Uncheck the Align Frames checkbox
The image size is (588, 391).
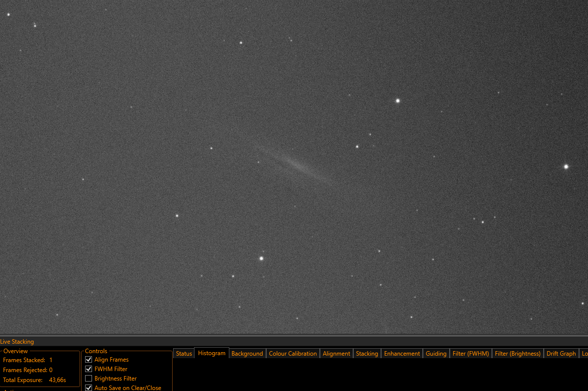tap(89, 360)
